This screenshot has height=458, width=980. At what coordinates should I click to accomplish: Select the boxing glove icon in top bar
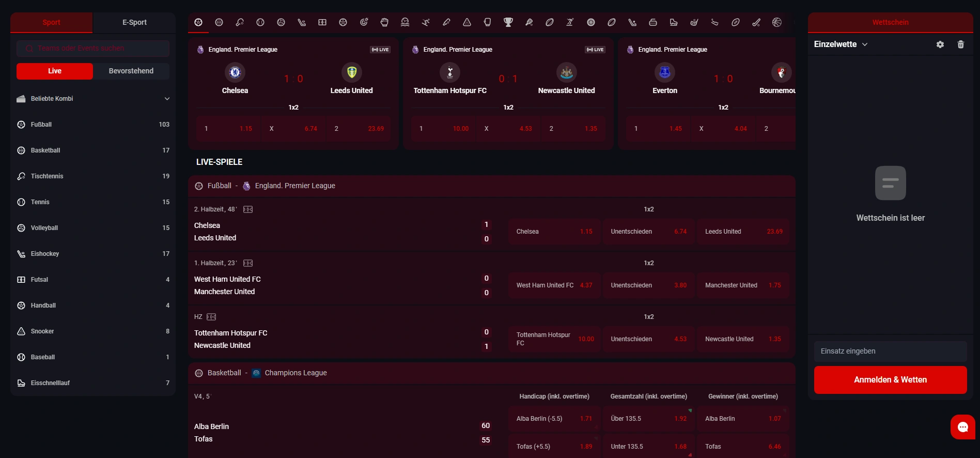click(x=488, y=22)
